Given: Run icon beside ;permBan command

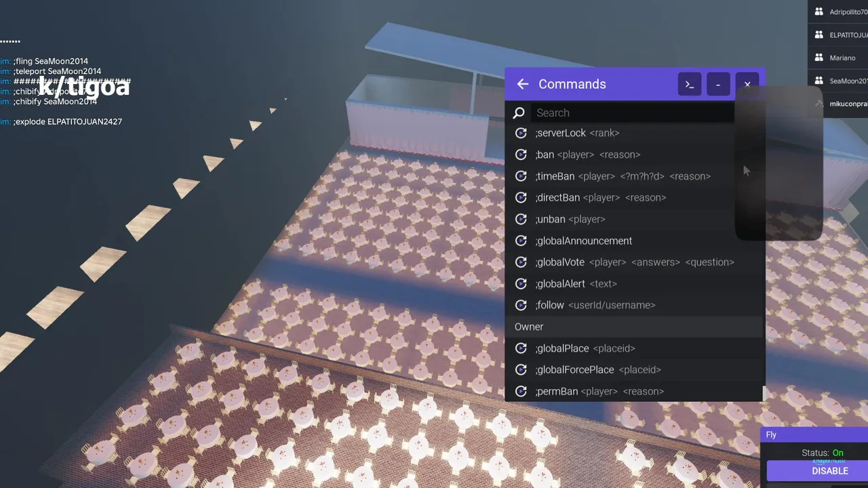Looking at the screenshot, I should (x=521, y=391).
